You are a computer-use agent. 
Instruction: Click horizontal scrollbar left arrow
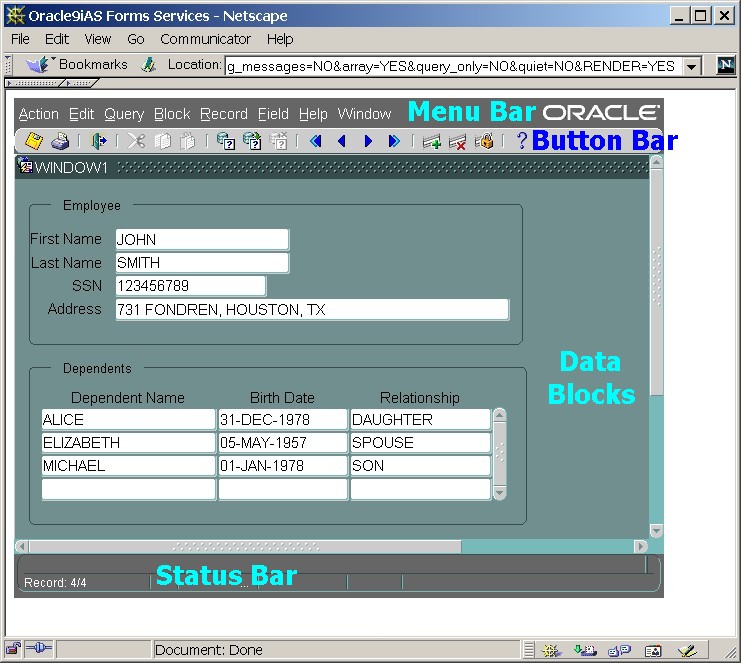pos(22,546)
